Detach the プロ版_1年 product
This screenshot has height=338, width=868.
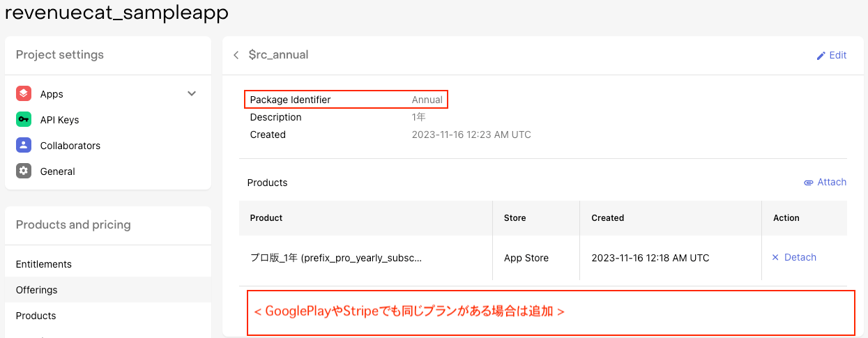pyautogui.click(x=793, y=257)
